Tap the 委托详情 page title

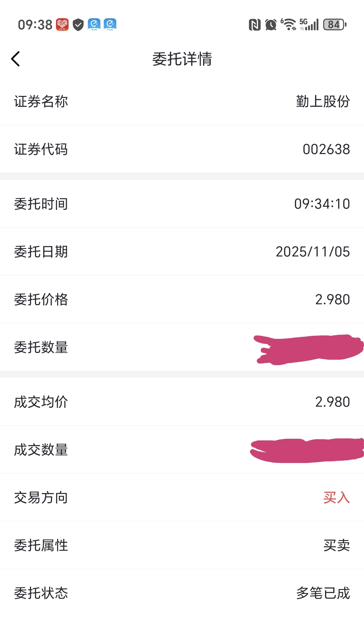click(182, 59)
